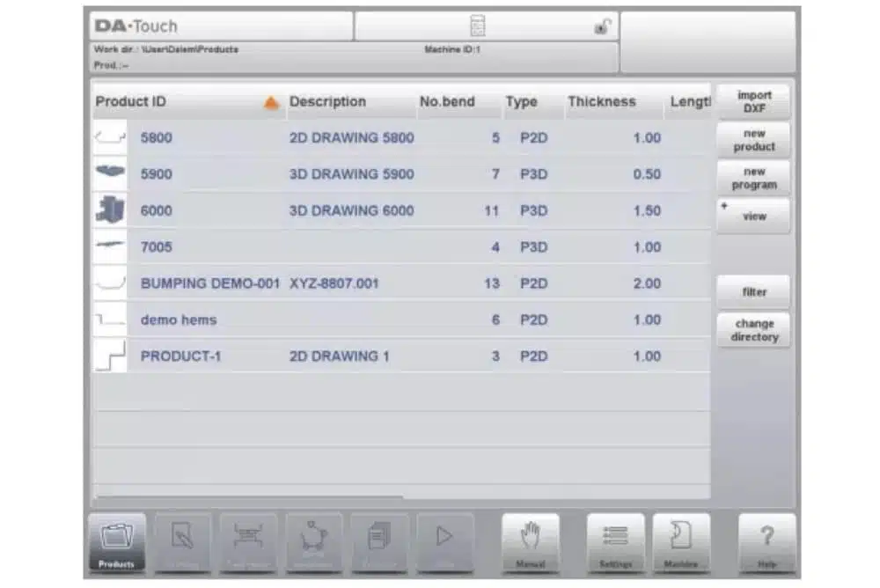Open the Settings list icon
This screenshot has width=880, height=588.
(x=616, y=542)
